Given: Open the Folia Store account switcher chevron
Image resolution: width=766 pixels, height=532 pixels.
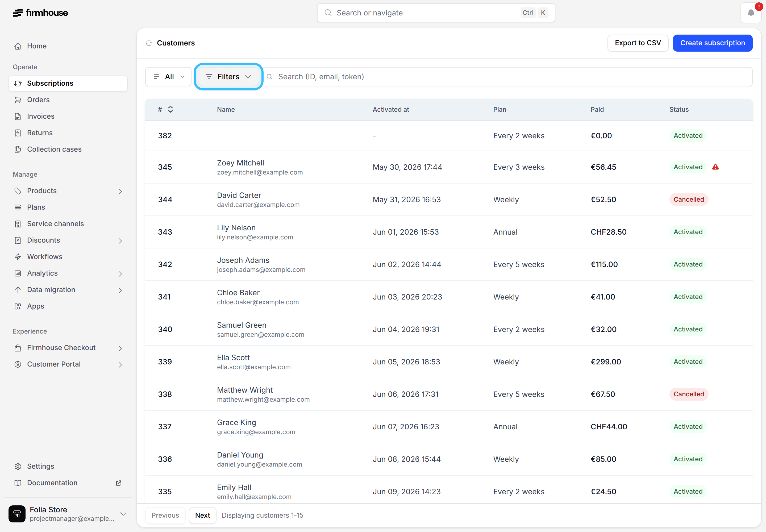Looking at the screenshot, I should 123,514.
